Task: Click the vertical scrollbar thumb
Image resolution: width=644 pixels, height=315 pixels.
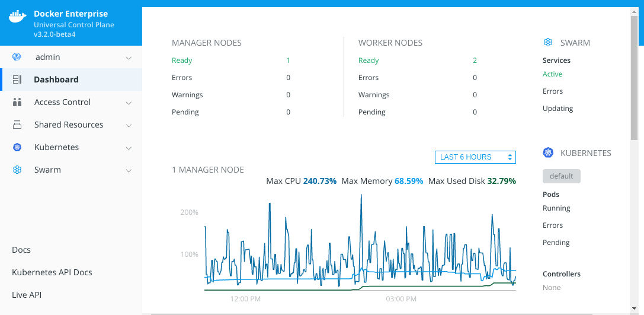Action: [634, 79]
